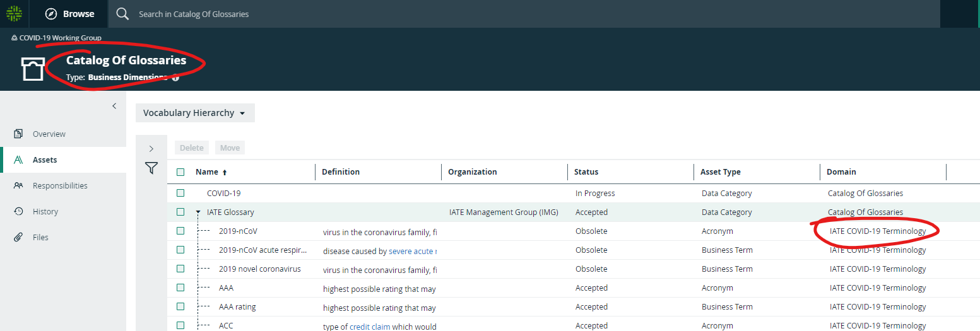Click the Status column header
This screenshot has height=331, width=980.
586,171
